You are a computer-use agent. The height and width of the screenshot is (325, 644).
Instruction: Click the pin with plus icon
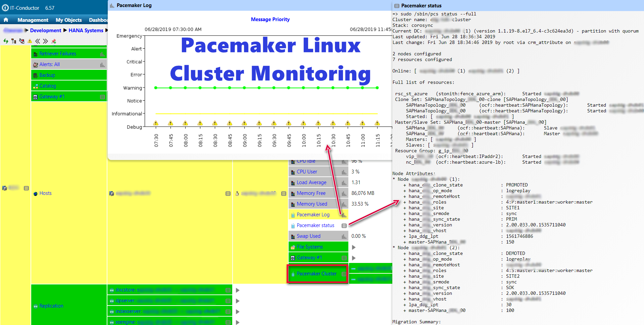point(54,41)
